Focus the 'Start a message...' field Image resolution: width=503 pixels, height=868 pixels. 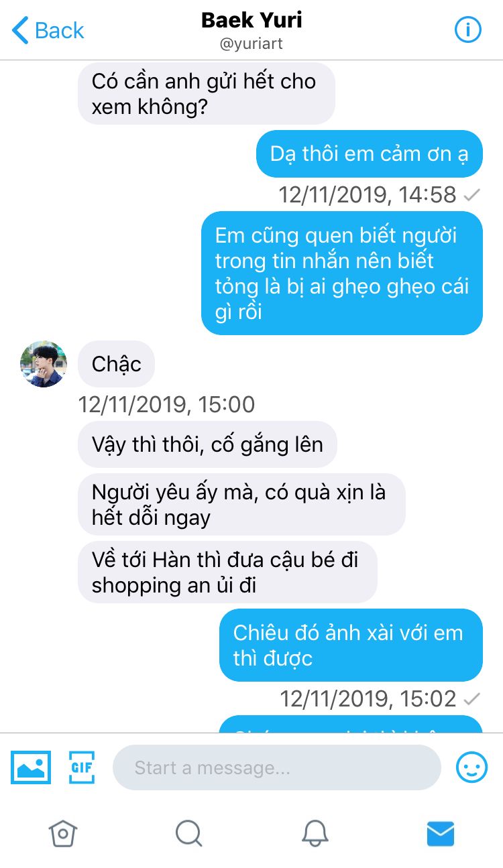(x=277, y=767)
